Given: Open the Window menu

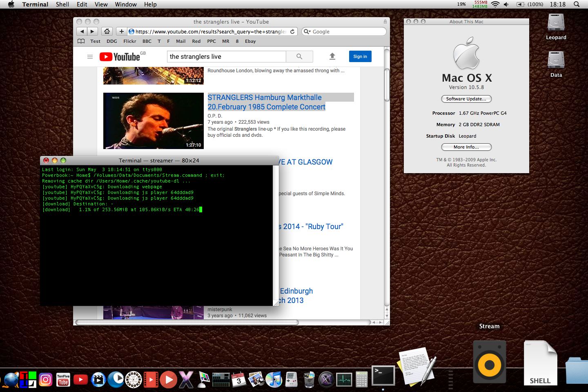Looking at the screenshot, I should pyautogui.click(x=126, y=4).
